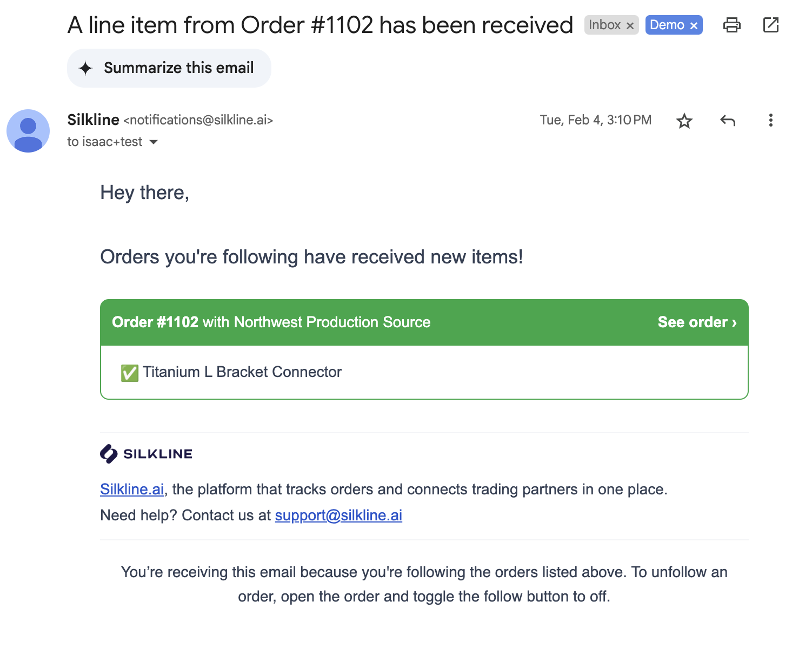
Task: Click the reply arrow icon
Action: tap(728, 121)
